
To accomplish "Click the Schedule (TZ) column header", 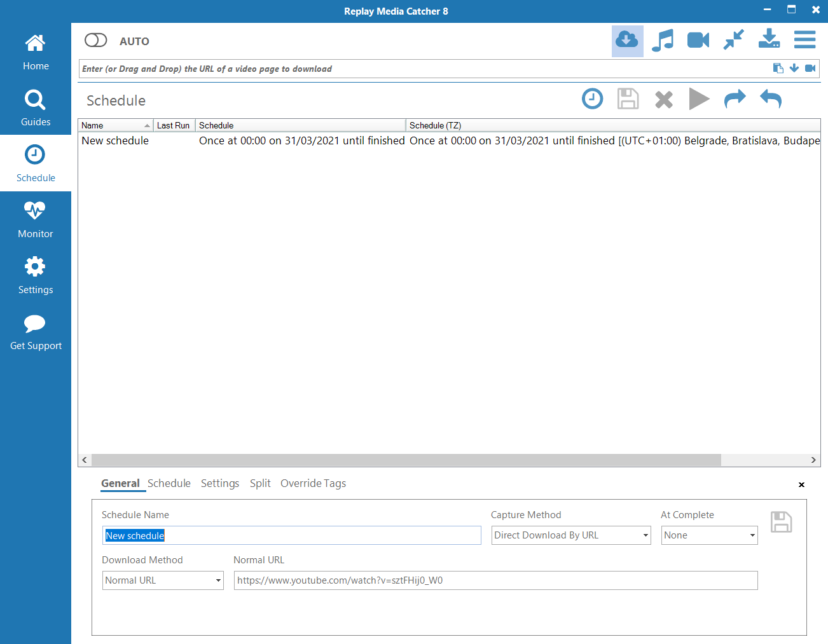I will click(x=613, y=125).
